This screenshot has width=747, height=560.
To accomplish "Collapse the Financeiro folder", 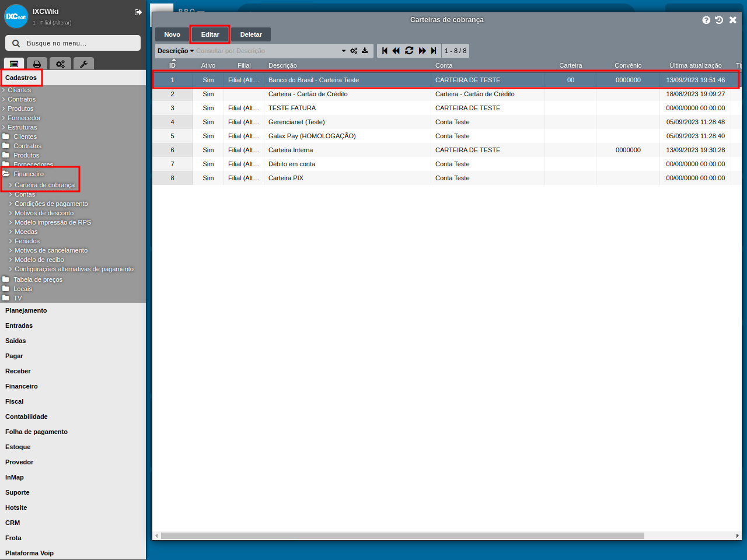I will 23,174.
